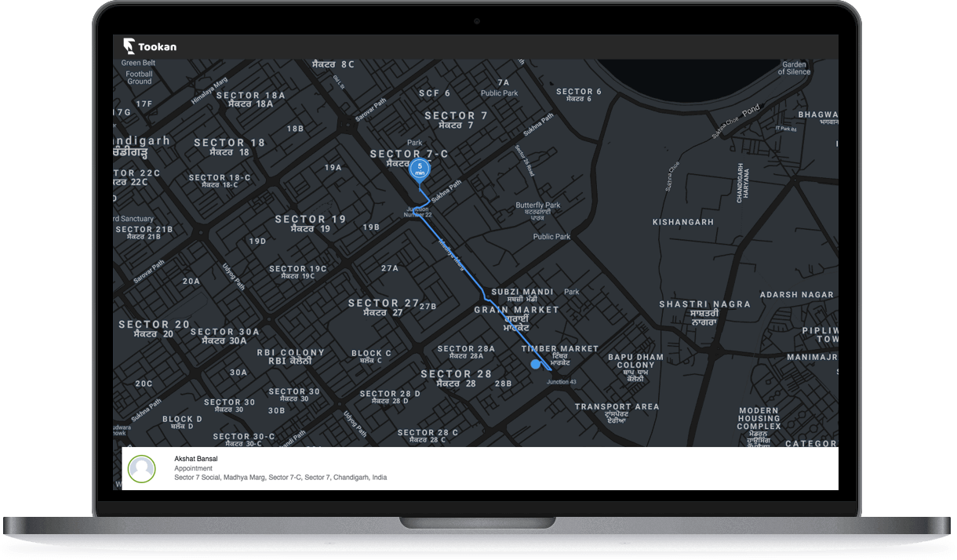Select the name Akshat Bansal

click(x=196, y=459)
